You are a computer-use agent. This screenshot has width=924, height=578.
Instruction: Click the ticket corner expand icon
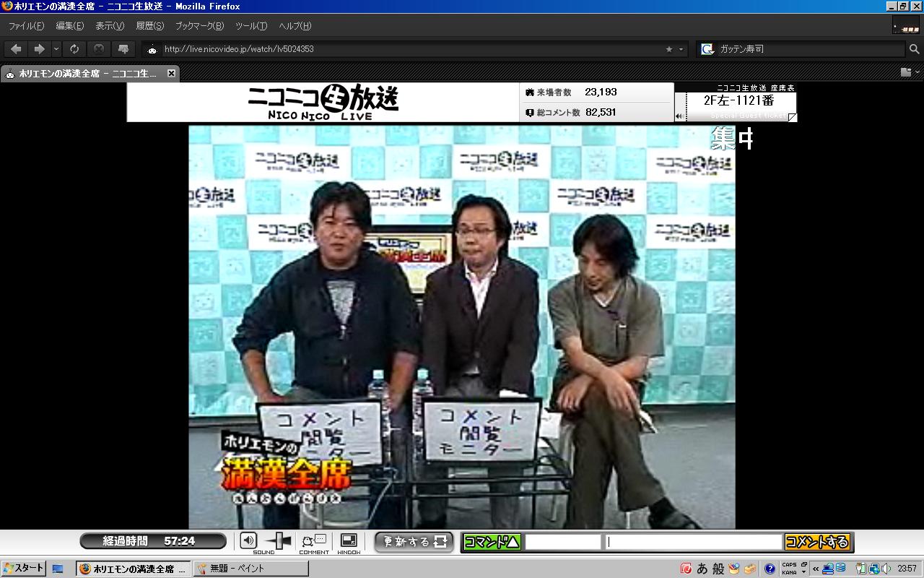point(792,117)
